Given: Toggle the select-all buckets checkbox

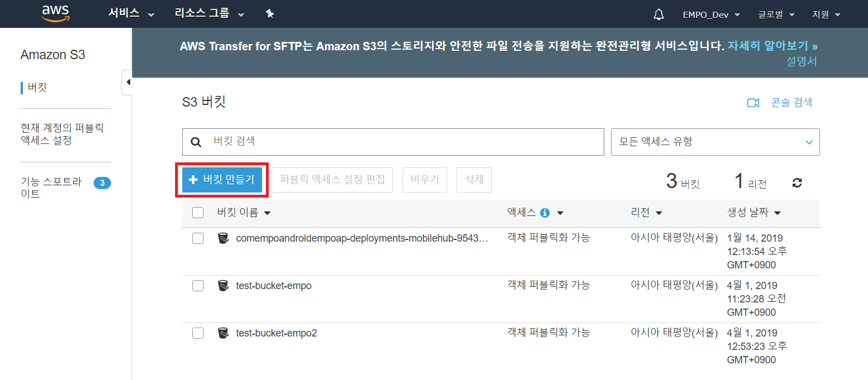Looking at the screenshot, I should tap(198, 213).
